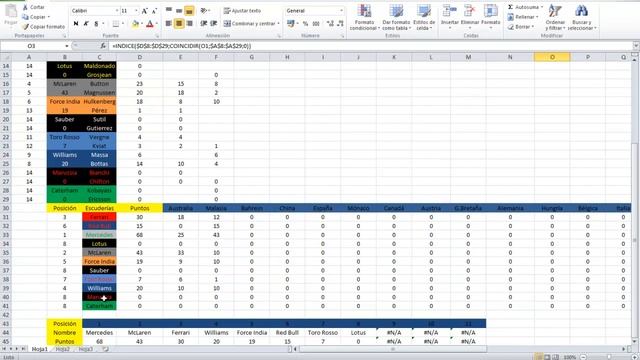Viewport: 640px width, 360px height.
Task: Toggle center horizontal alignment
Action: point(179,24)
